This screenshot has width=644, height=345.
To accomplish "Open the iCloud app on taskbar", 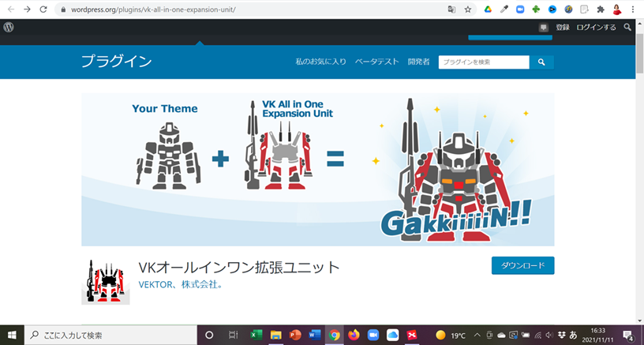I will 393,336.
